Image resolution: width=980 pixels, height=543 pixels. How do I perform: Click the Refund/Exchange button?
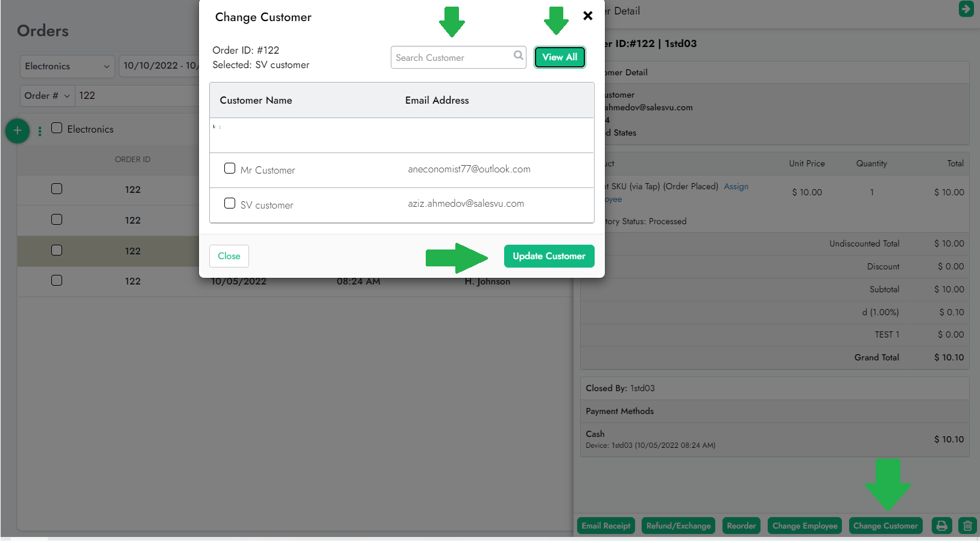(x=678, y=526)
